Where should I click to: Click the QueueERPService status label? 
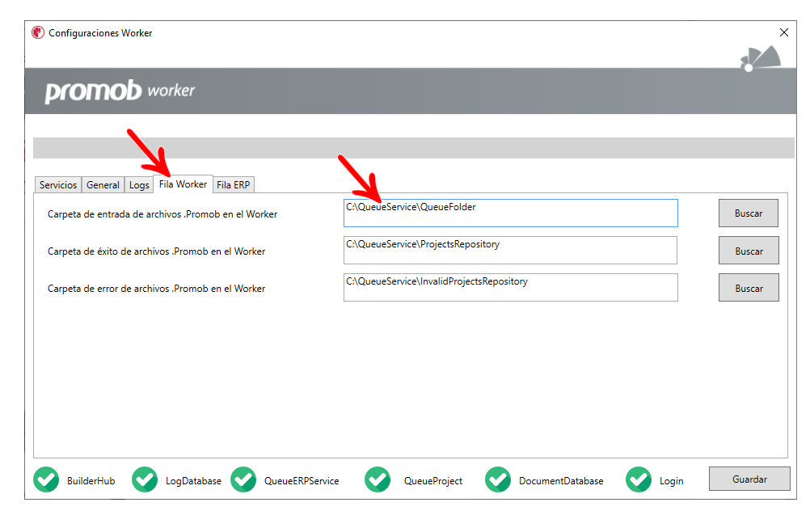coord(302,481)
